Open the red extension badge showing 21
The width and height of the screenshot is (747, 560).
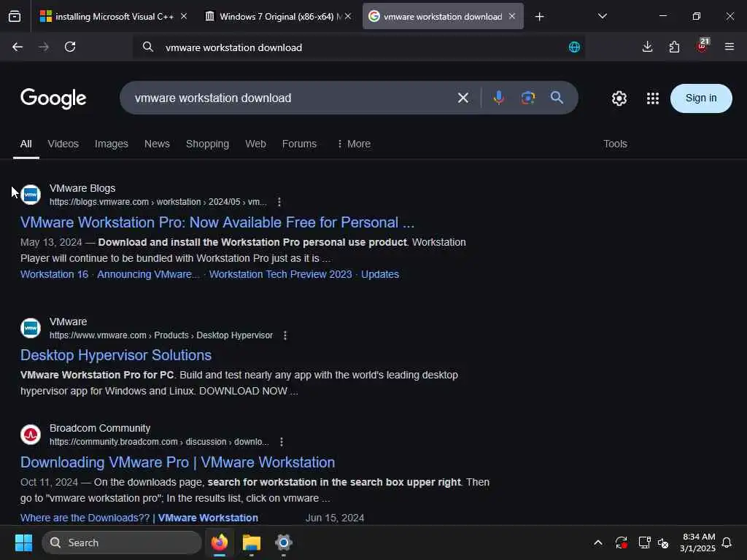(x=703, y=46)
